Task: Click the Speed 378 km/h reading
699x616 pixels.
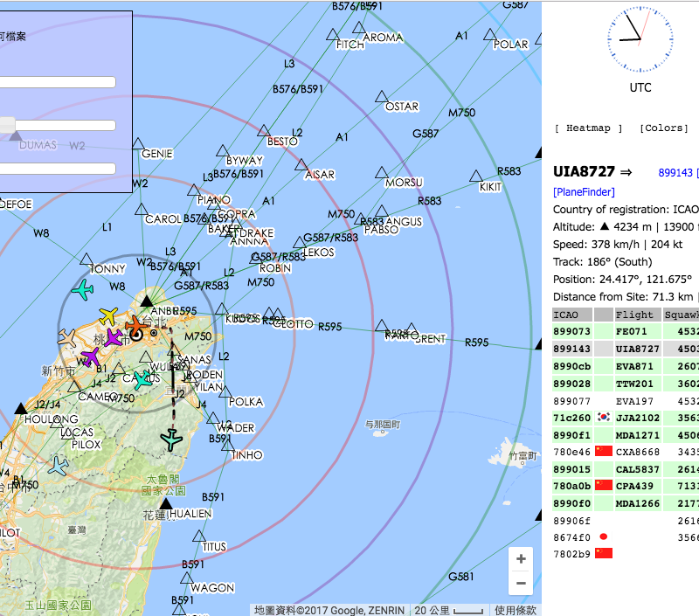Action: coord(618,245)
